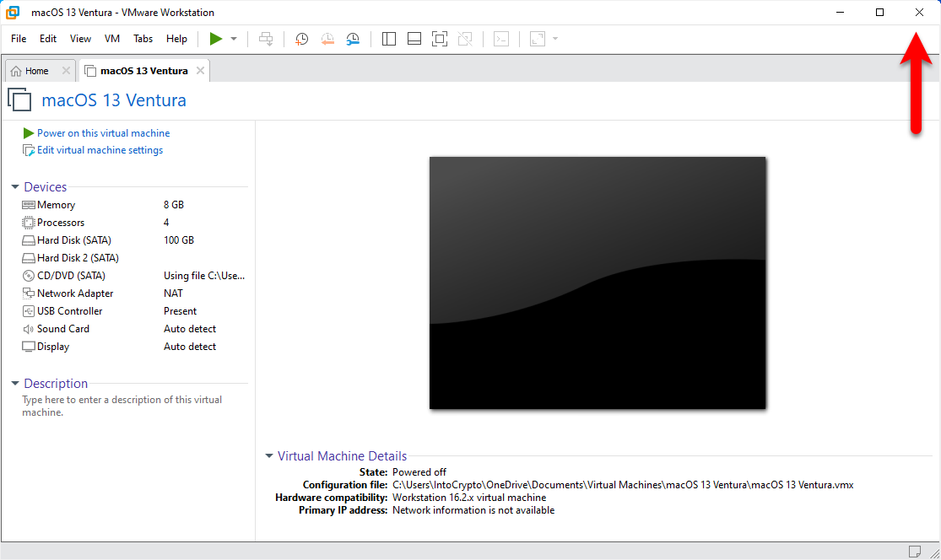Click the green Power On play button in the toolbar
This screenshot has width=941, height=560.
pos(215,39)
